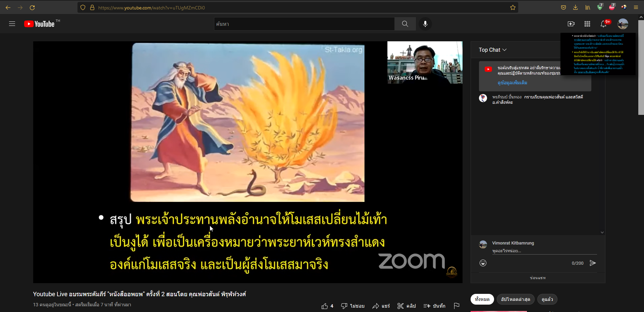
Task: Open the Create video icon
Action: [571, 24]
